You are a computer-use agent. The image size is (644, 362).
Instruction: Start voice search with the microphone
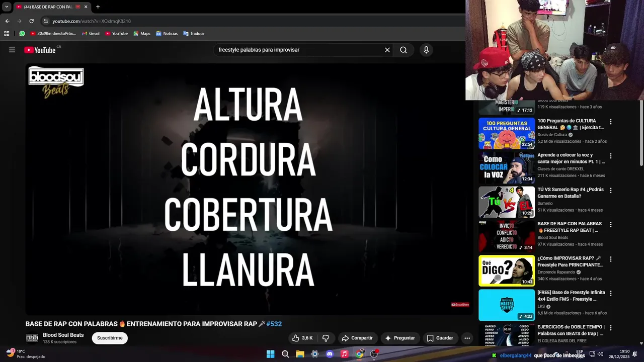click(x=426, y=50)
